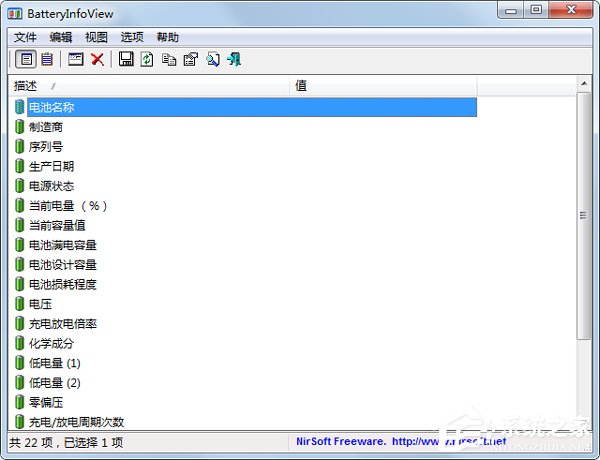
Task: Open the 文件 menu
Action: point(25,37)
